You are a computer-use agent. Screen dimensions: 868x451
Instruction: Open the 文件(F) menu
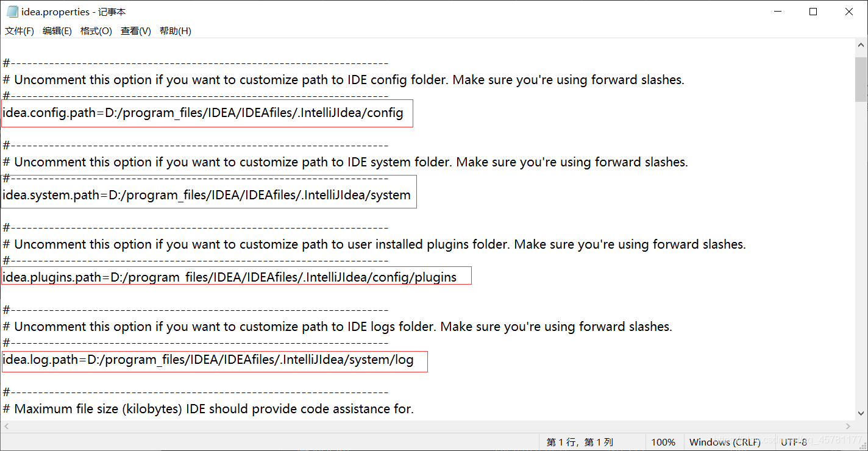point(20,31)
